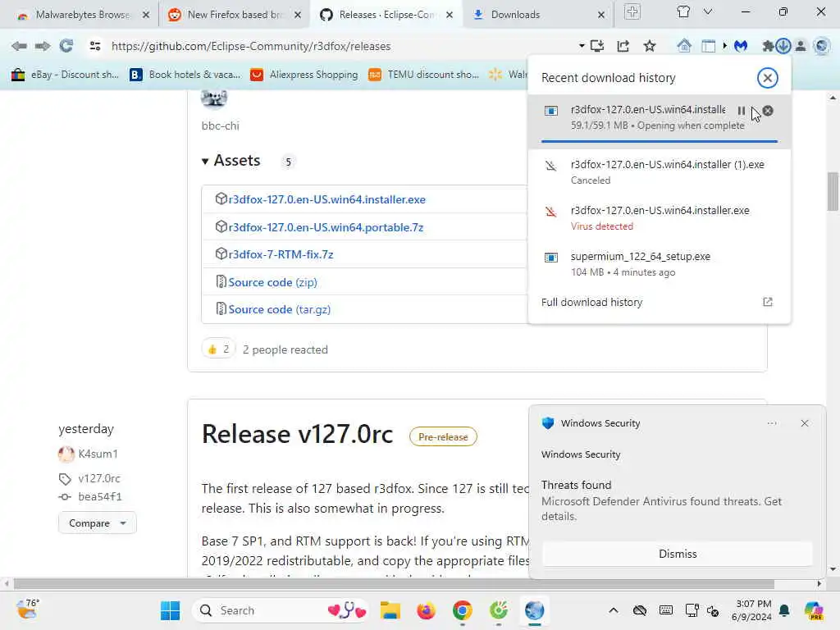
Task: Download Source code (zip)
Action: click(x=272, y=282)
